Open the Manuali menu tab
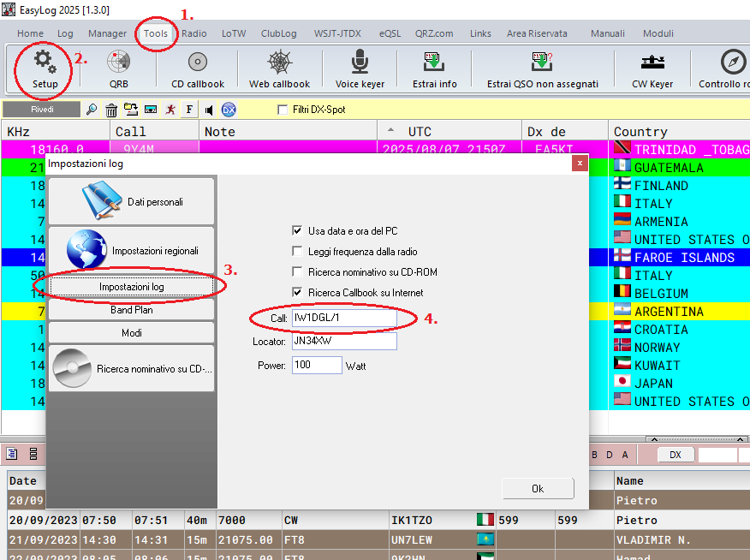750x560 pixels. point(608,33)
